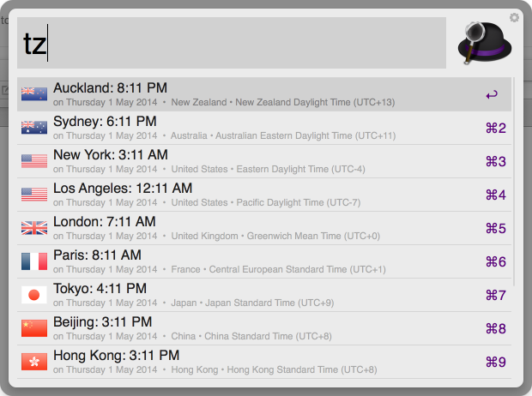Choose the London: 7:11 AM result
This screenshot has width=532, height=396.
[x=264, y=228]
